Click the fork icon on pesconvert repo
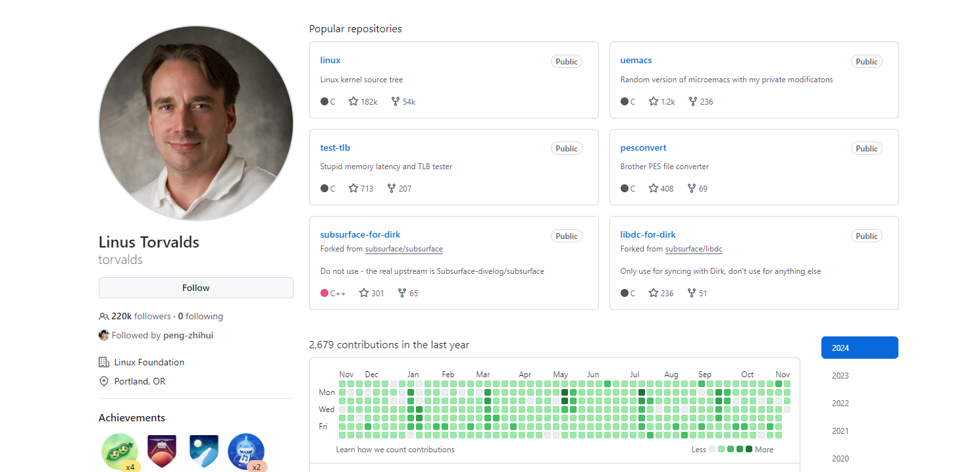 point(692,188)
